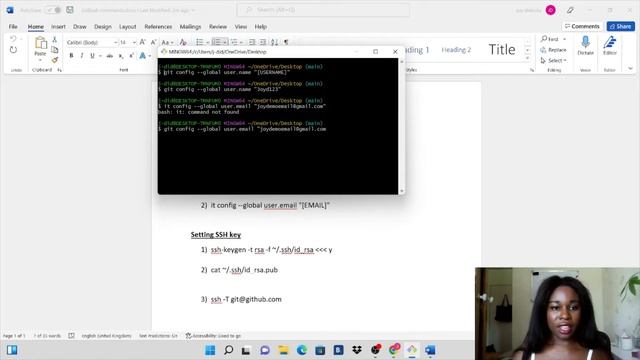Expand the Styles gallery
The width and height of the screenshot is (640, 360).
[527, 59]
